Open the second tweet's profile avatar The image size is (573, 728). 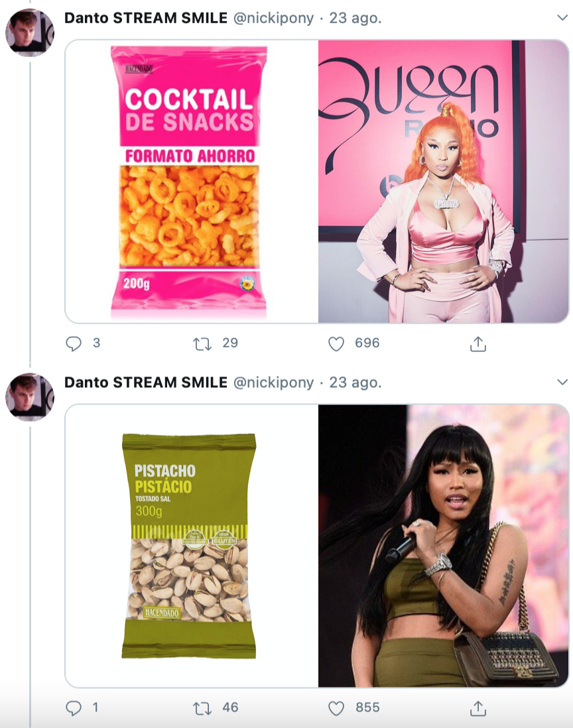click(30, 398)
